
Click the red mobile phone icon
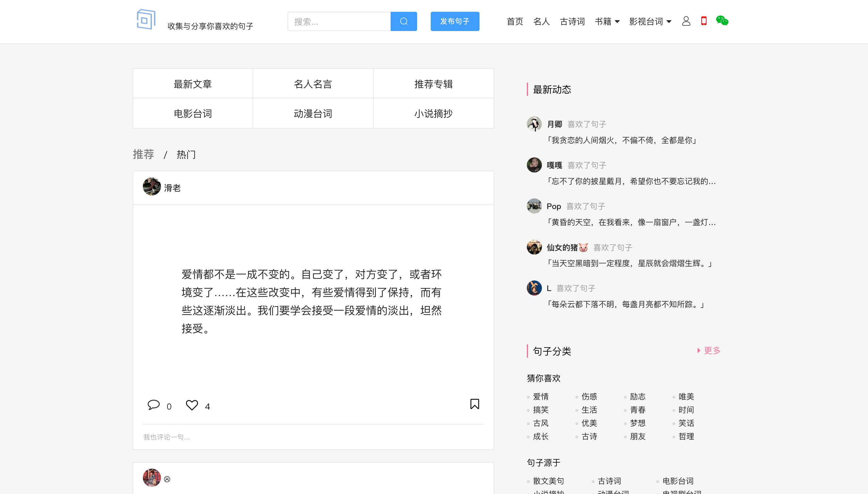pos(704,21)
